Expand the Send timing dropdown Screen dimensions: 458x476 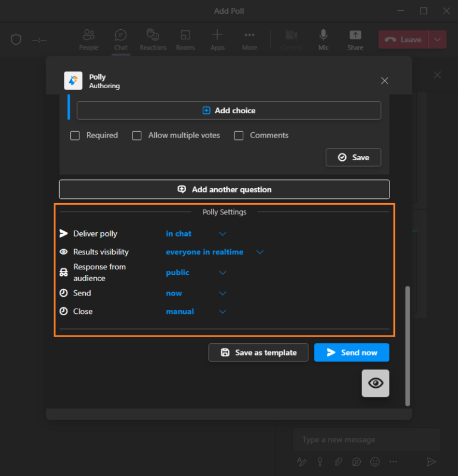pyautogui.click(x=223, y=293)
